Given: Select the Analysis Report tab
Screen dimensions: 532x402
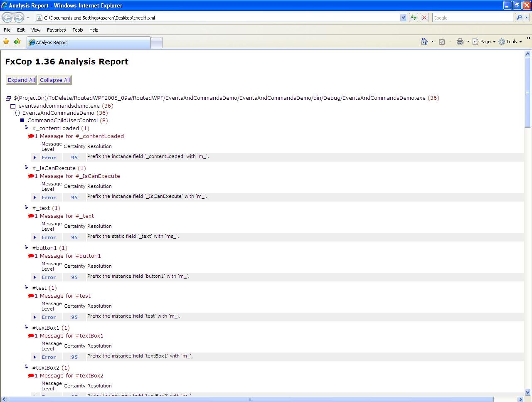Looking at the screenshot, I should 88,42.
